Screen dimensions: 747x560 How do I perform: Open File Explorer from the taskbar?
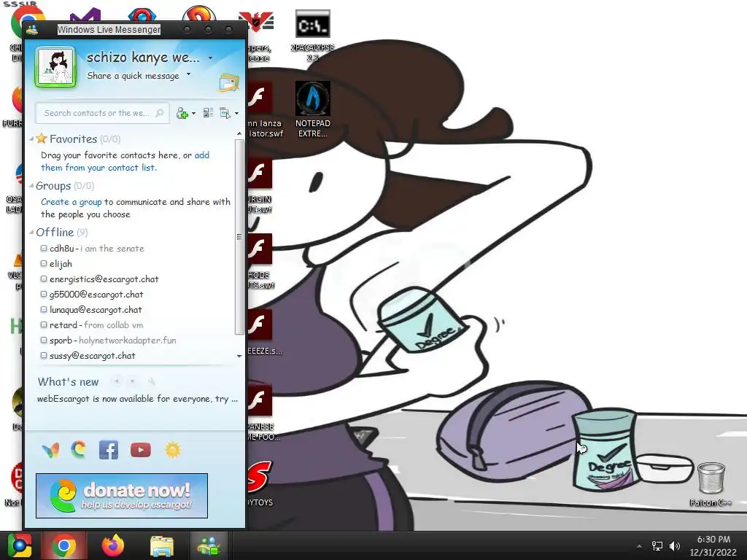pyautogui.click(x=162, y=545)
